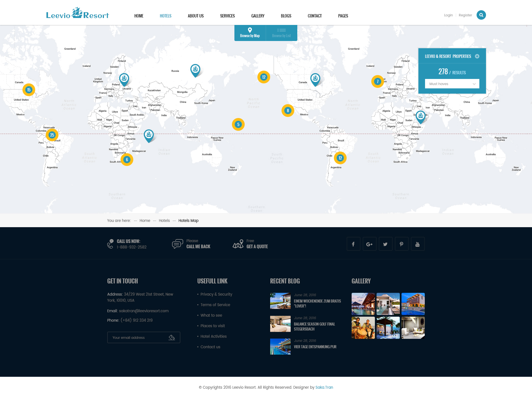532x397 pixels.
Task: Submit email with the paper plane icon
Action: 172,337
